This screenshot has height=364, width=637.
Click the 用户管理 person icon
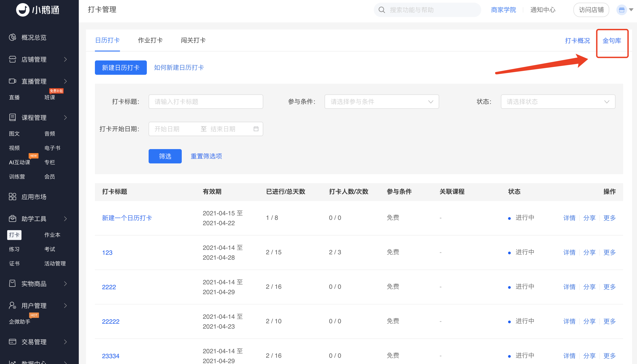13,305
